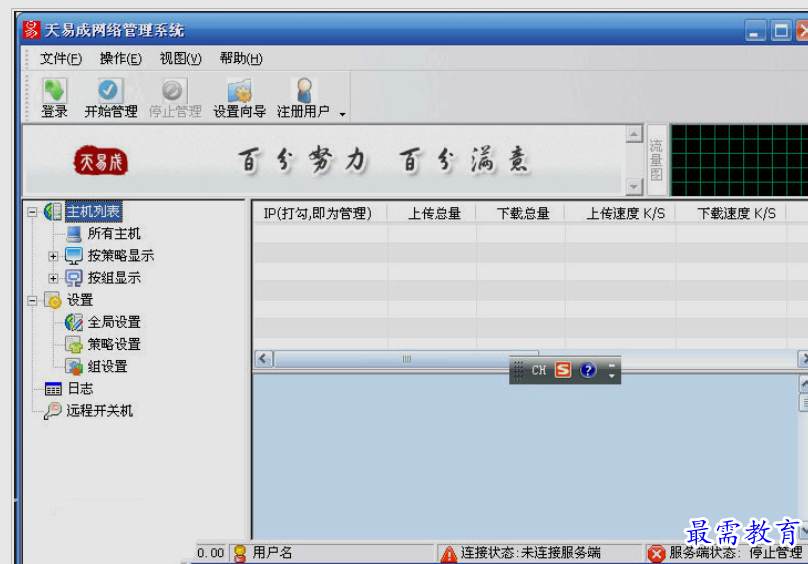This screenshot has height=564, width=808.
Task: Open the dropdown arrow beside 注册用户
Action: pyautogui.click(x=342, y=114)
